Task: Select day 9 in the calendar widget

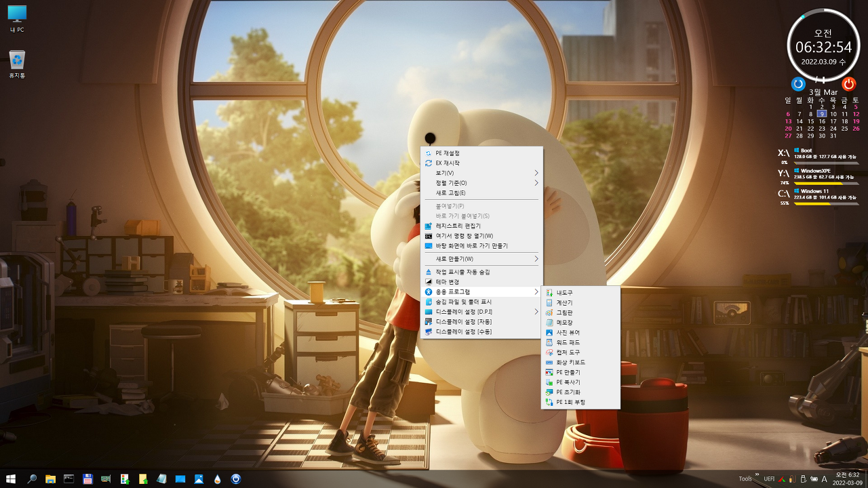Action: (822, 114)
